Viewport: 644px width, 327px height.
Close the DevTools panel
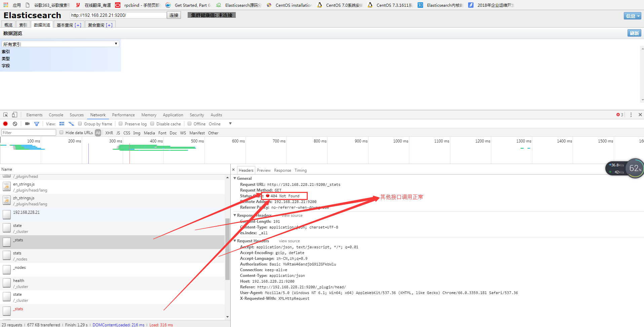pos(640,115)
